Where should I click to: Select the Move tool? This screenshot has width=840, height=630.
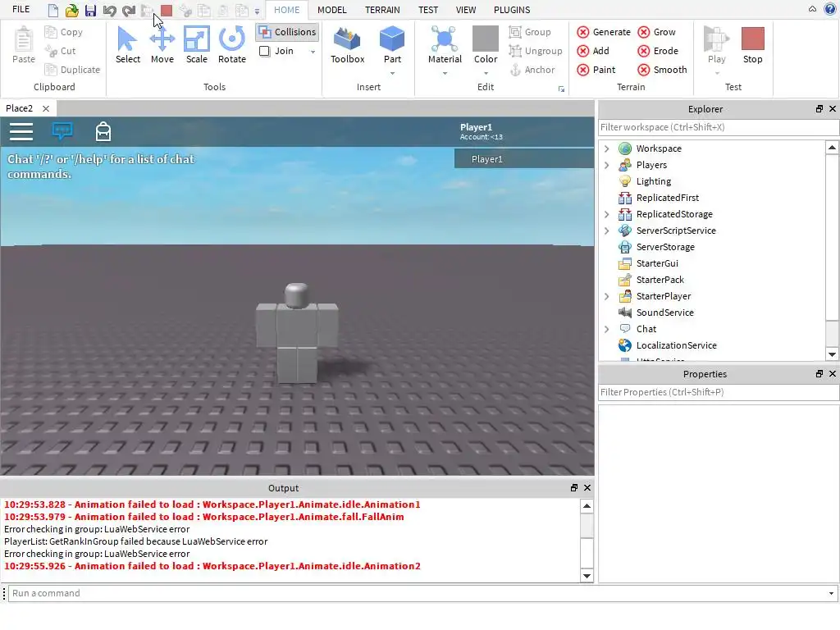[162, 45]
